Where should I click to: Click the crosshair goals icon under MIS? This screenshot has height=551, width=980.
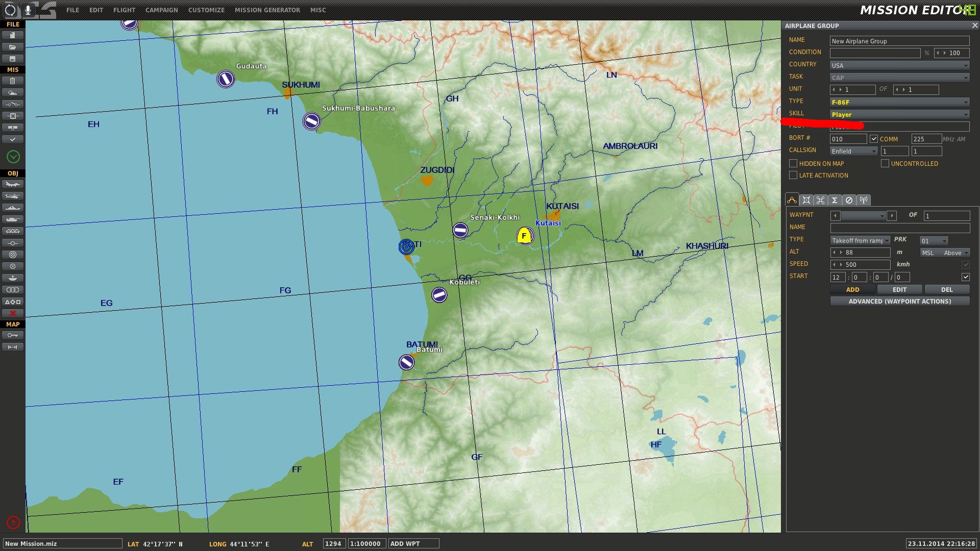pos(13,116)
